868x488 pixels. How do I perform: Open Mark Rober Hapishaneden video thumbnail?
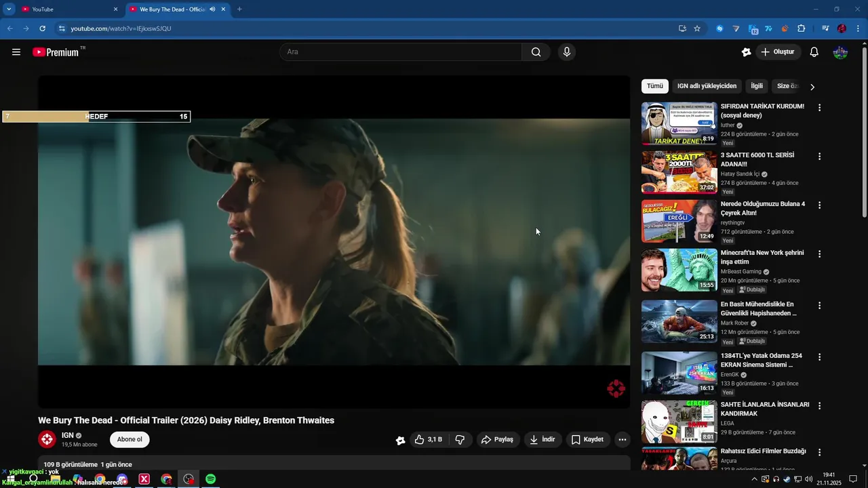click(x=679, y=321)
